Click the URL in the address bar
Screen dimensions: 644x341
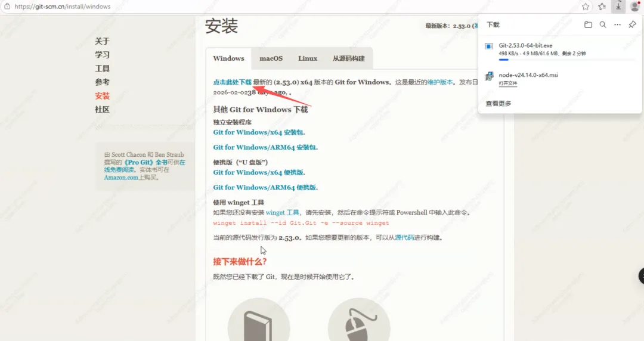[x=63, y=7]
